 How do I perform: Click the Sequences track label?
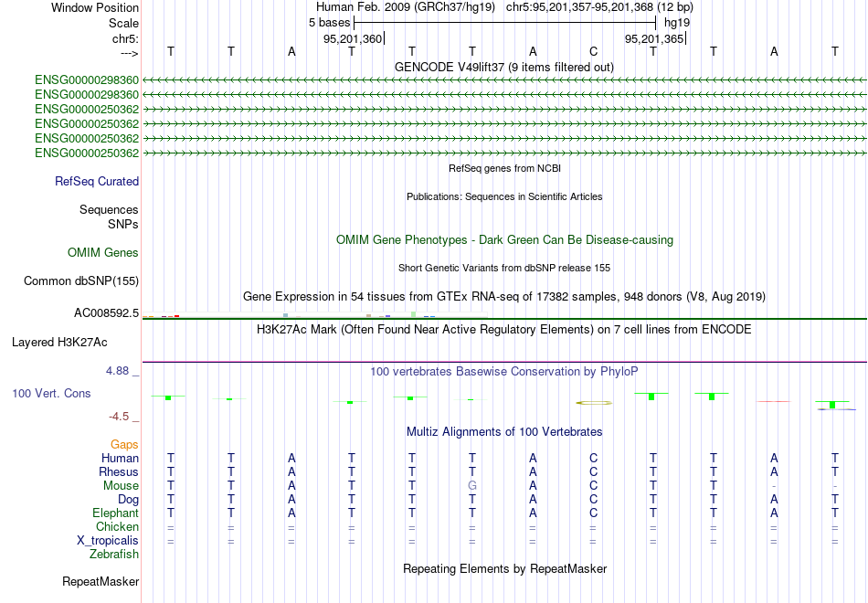pyautogui.click(x=109, y=210)
